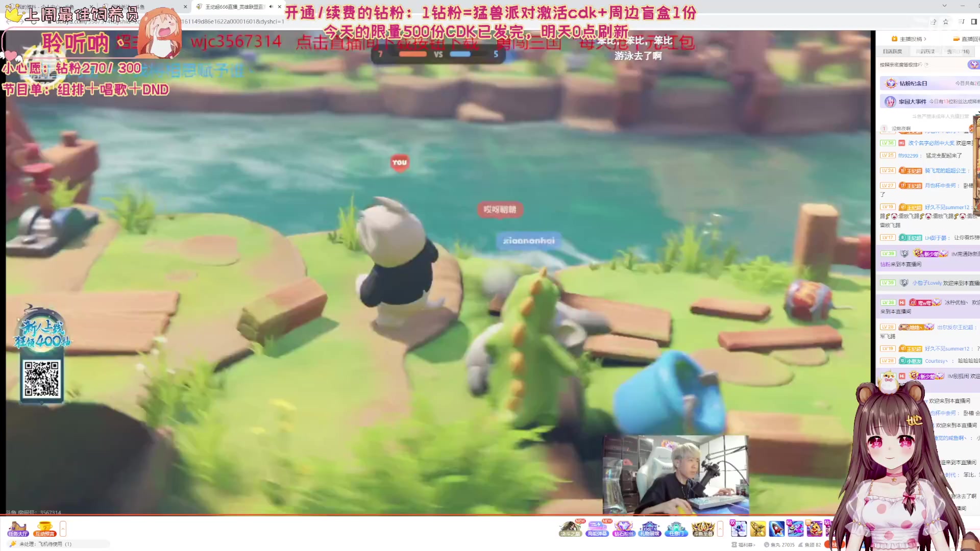Click username 改个名字必然中大奖 in chat

[x=931, y=143]
